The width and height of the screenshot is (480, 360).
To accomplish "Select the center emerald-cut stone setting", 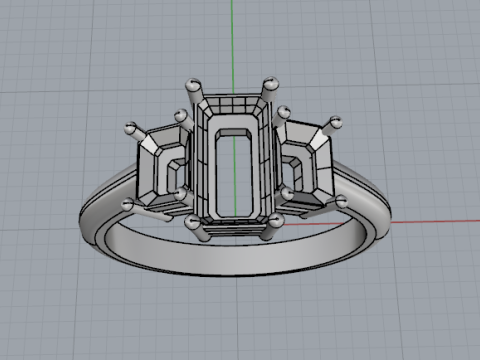I will pos(234,160).
